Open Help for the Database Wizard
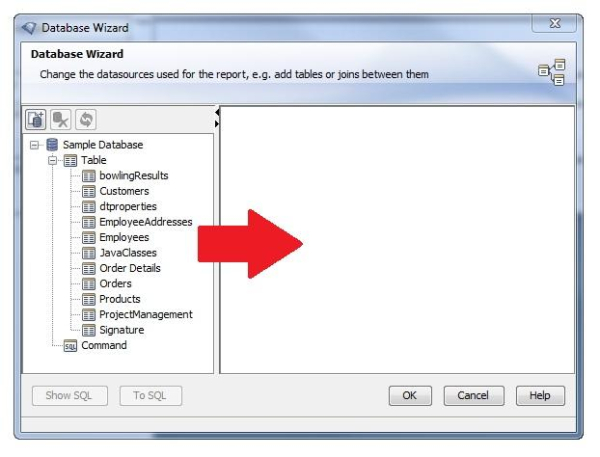 [540, 395]
